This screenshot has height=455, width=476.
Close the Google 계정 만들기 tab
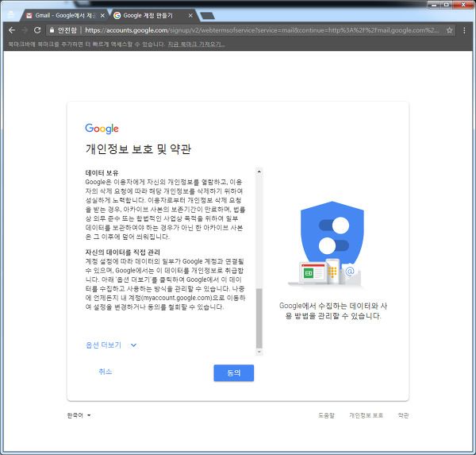[x=190, y=16]
